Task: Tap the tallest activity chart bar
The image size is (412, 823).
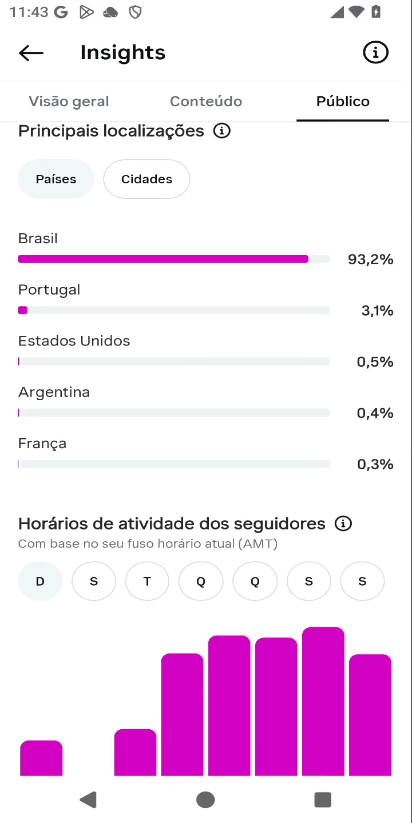Action: pos(323,701)
